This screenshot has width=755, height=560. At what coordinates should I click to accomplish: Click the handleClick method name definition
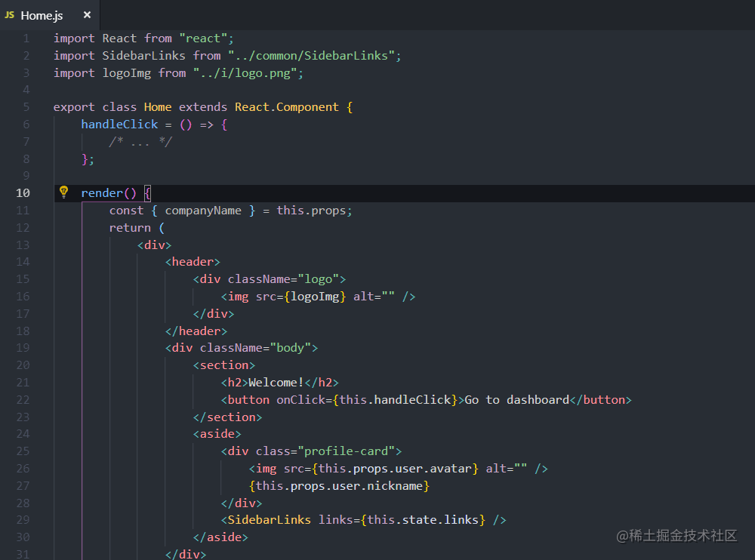coord(119,125)
